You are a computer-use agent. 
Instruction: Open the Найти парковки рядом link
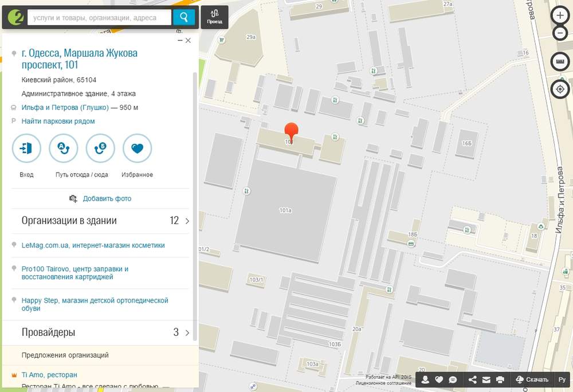[58, 121]
